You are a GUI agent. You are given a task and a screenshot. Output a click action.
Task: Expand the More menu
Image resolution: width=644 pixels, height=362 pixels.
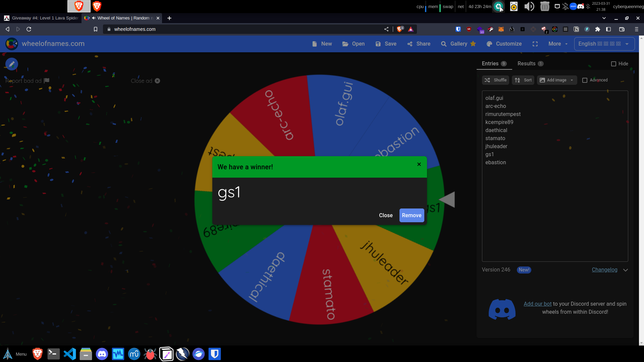(x=558, y=44)
